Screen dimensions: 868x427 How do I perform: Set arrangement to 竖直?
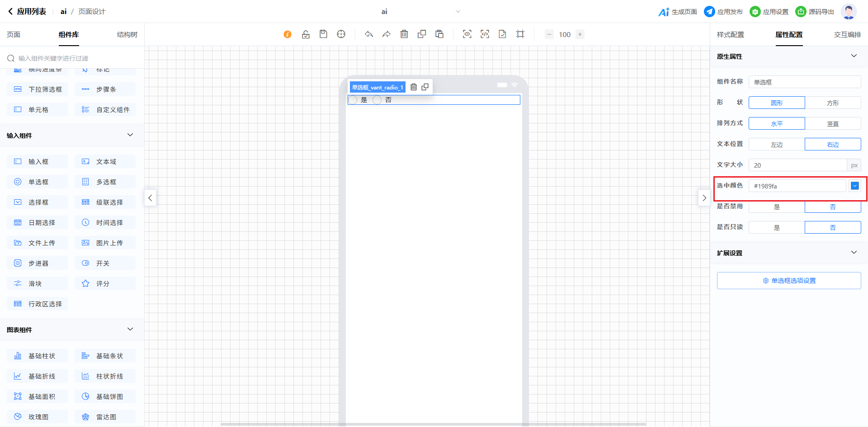pyautogui.click(x=833, y=124)
